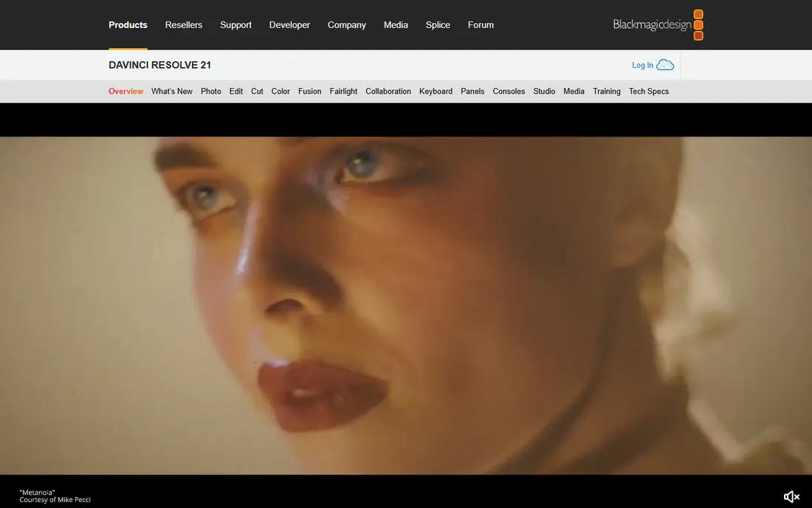Open the Resellers menu
Image resolution: width=812 pixels, height=508 pixels.
pos(183,25)
